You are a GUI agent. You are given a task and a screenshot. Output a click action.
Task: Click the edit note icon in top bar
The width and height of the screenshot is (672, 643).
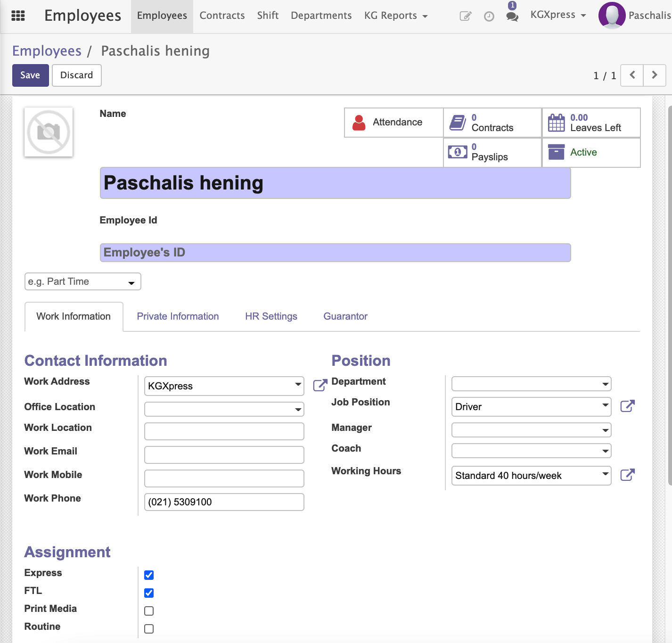[466, 16]
